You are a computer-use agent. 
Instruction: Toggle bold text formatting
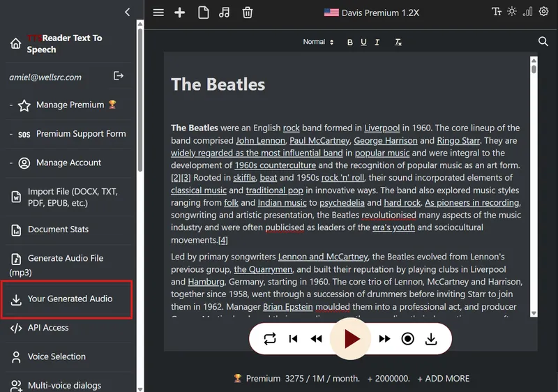(x=350, y=43)
